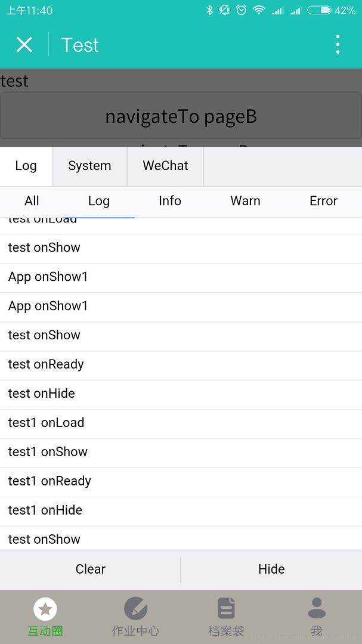Filter logs by Error level
Screen dimensions: 362x644
tap(323, 201)
